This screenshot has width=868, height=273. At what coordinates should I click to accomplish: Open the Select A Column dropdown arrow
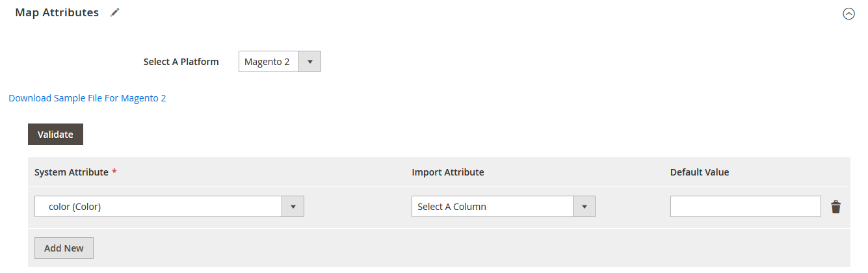click(584, 207)
